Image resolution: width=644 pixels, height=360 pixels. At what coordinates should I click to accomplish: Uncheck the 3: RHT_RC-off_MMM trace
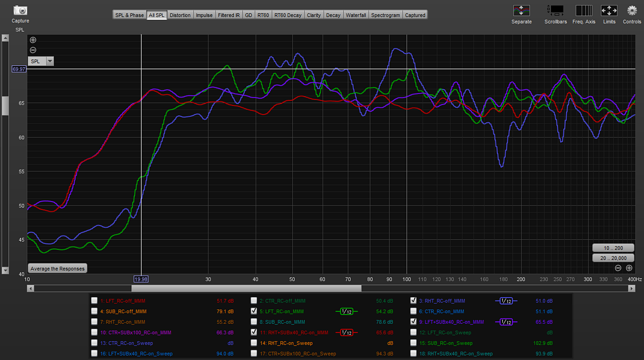(413, 300)
